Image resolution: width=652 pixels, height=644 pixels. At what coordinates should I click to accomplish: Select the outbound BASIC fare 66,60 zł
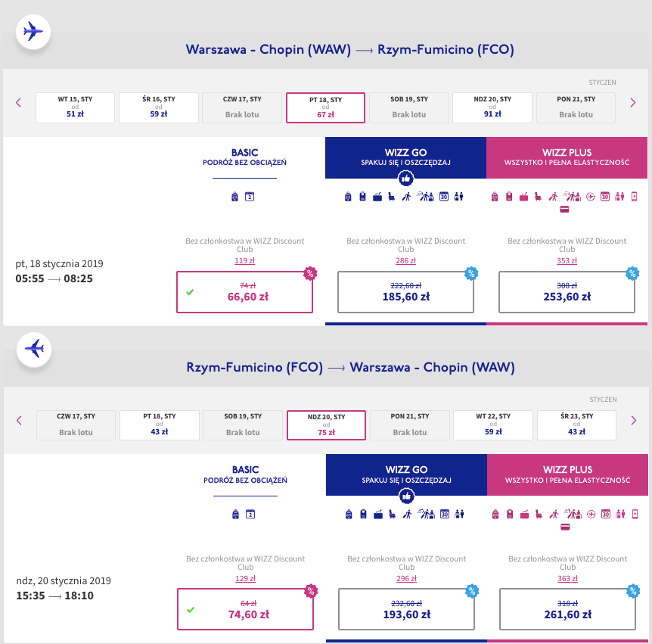pos(244,292)
